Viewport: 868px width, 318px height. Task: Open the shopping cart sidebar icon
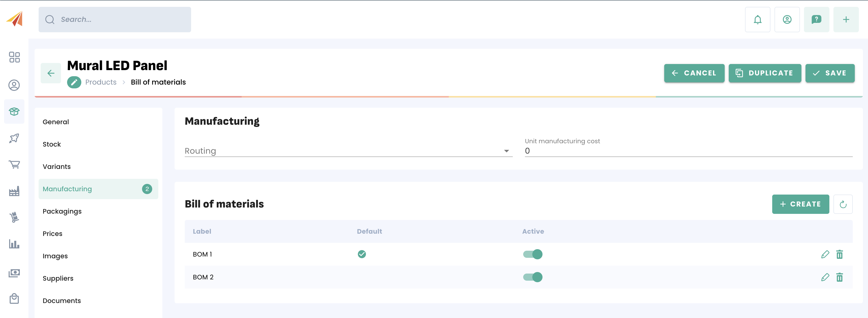[x=14, y=164]
